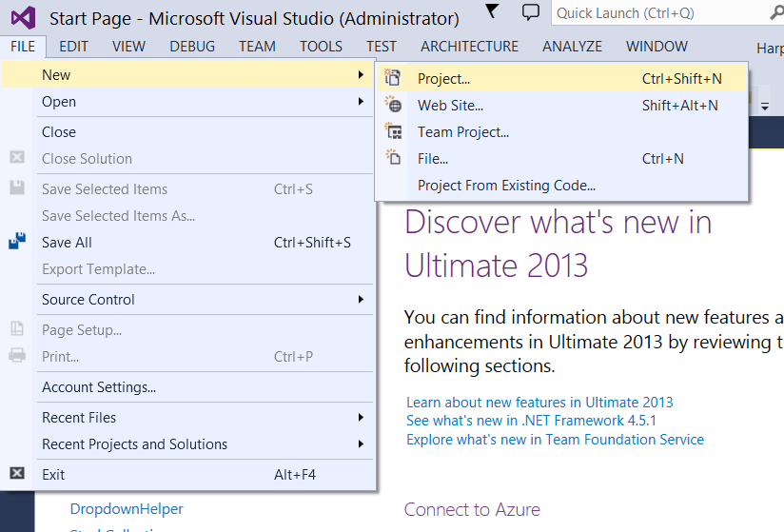Open the ARCHITECTURE menu
Image resolution: width=784 pixels, height=532 pixels.
[x=469, y=47]
